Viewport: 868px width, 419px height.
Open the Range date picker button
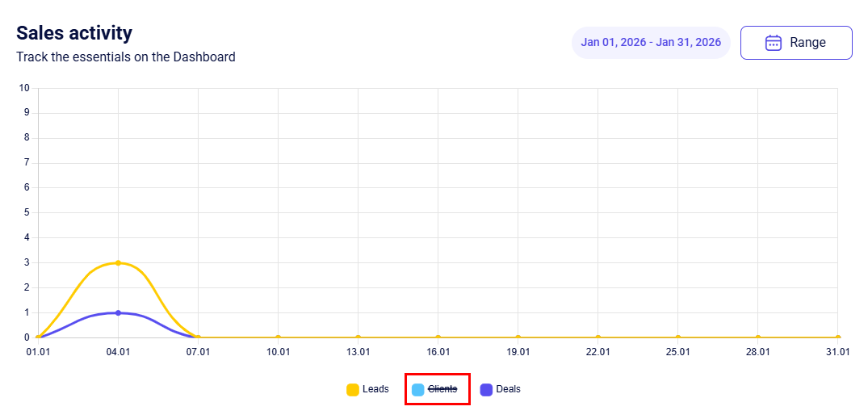pos(795,43)
